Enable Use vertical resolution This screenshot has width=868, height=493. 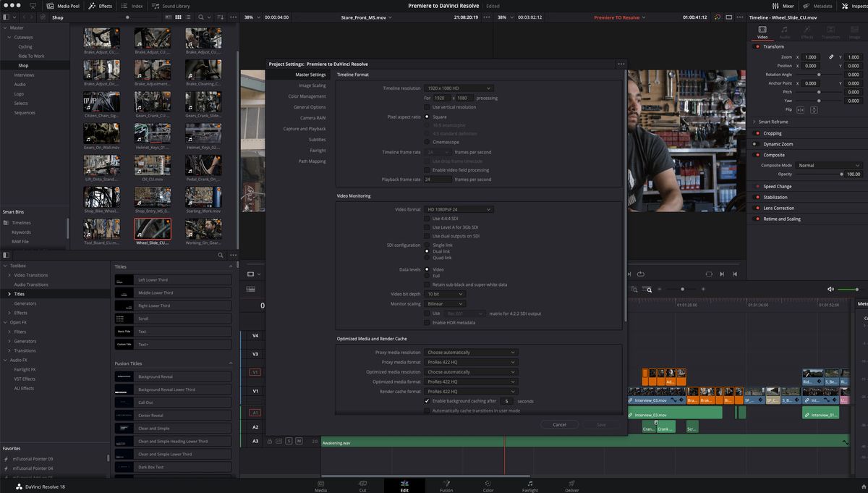(x=427, y=106)
